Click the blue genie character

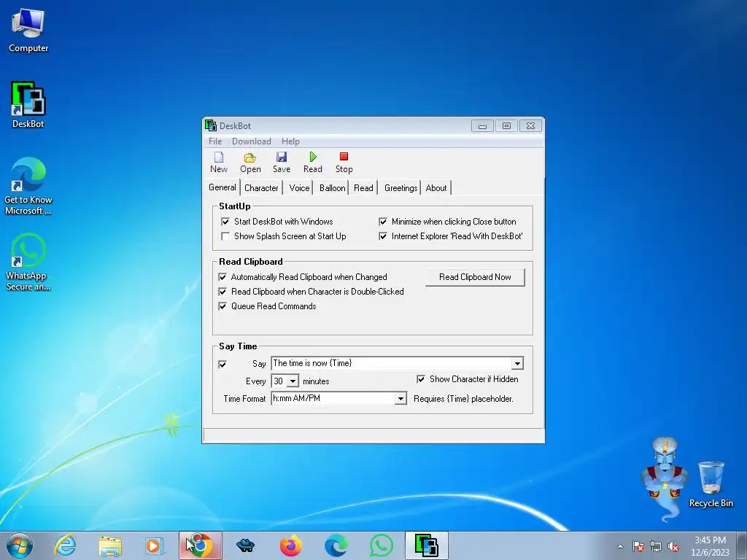(x=664, y=478)
